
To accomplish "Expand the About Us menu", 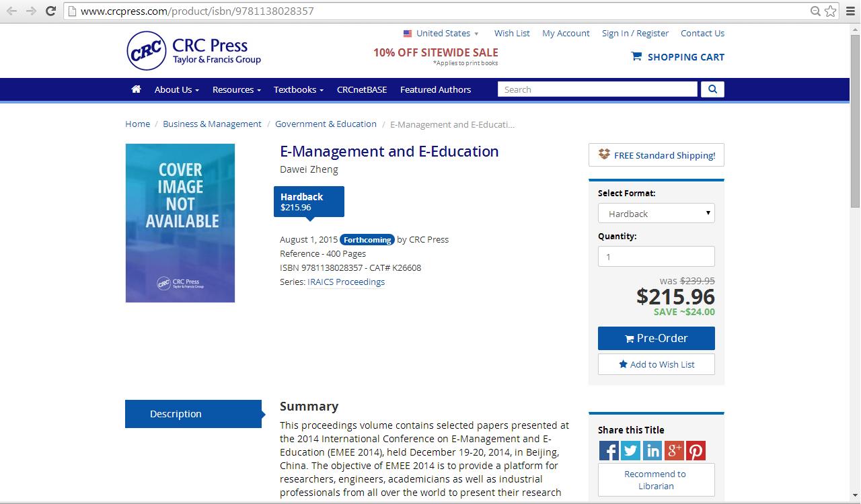I will click(x=176, y=89).
